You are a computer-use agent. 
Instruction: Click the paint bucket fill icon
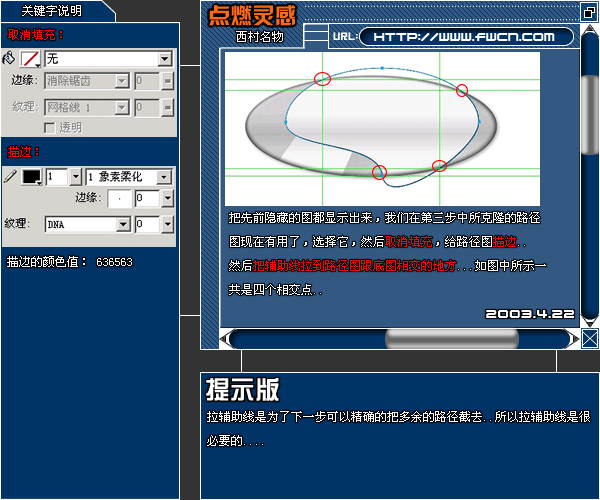[11, 59]
